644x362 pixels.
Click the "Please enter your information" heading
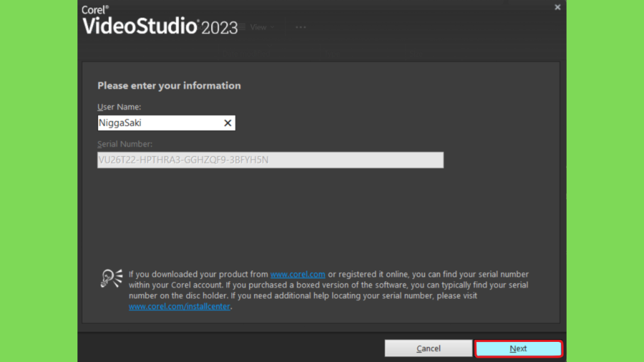pyautogui.click(x=169, y=85)
